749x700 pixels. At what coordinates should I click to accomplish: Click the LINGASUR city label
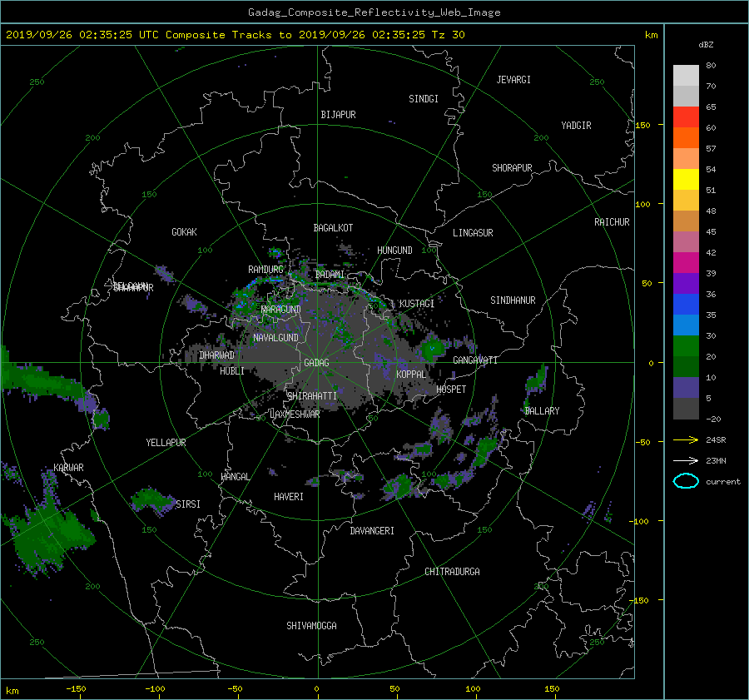[473, 233]
